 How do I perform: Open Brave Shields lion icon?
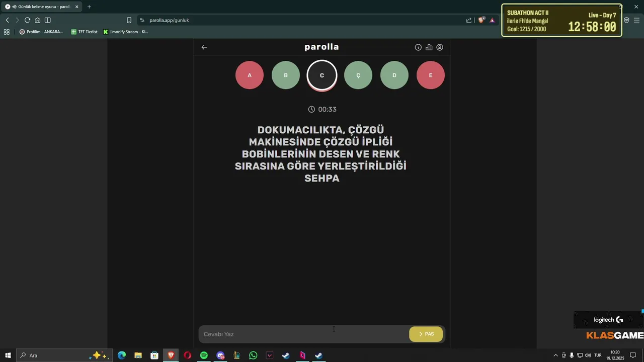[481, 20]
